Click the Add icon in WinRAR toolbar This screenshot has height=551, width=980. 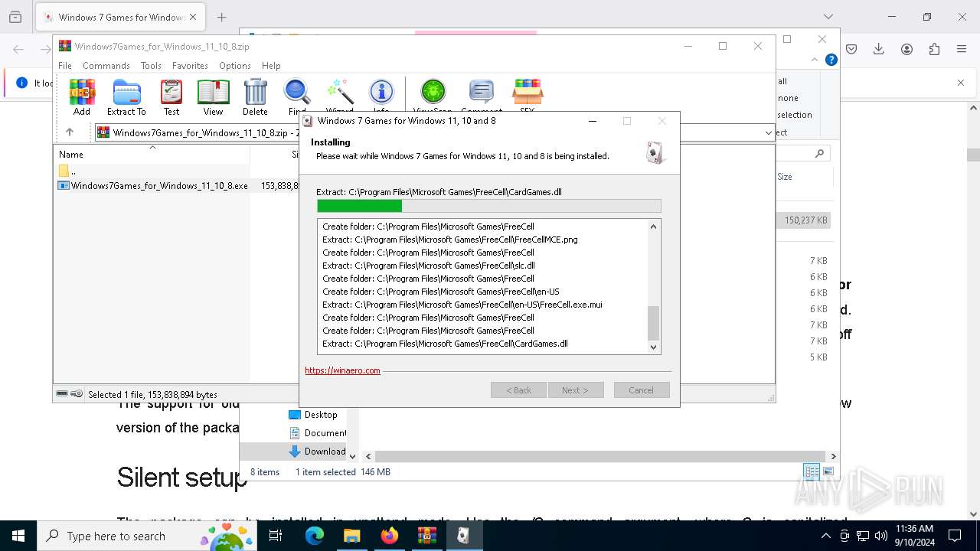(82, 97)
